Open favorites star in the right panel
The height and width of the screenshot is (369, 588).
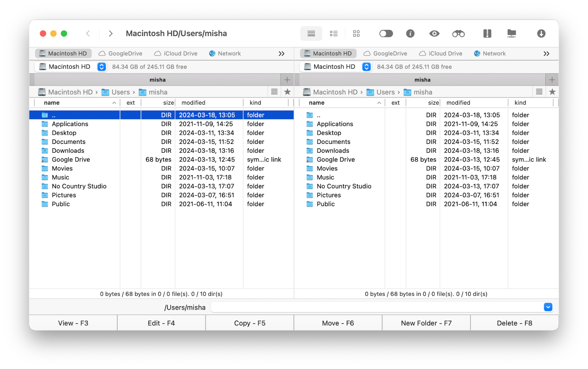pos(552,92)
